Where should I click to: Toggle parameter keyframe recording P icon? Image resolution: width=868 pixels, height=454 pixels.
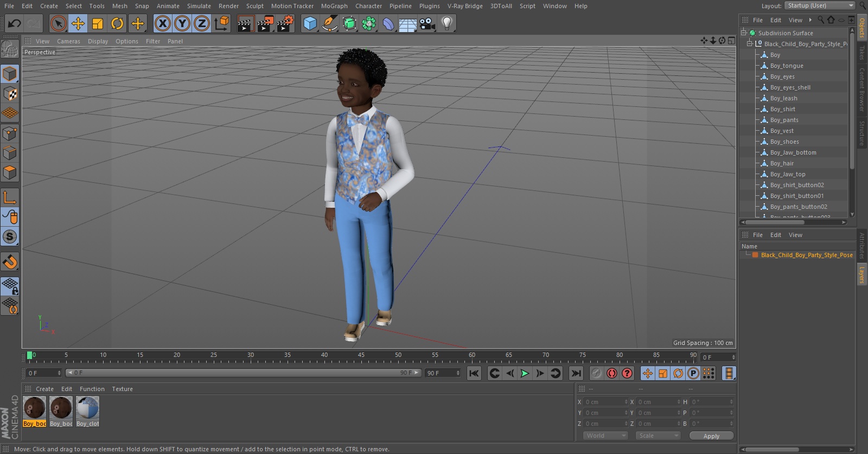point(693,373)
